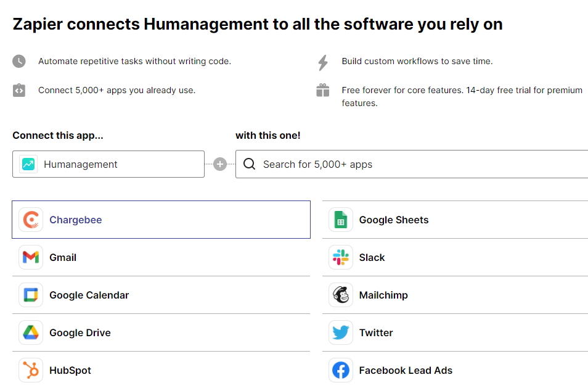
Task: Click the Google Calendar icon
Action: 31,295
